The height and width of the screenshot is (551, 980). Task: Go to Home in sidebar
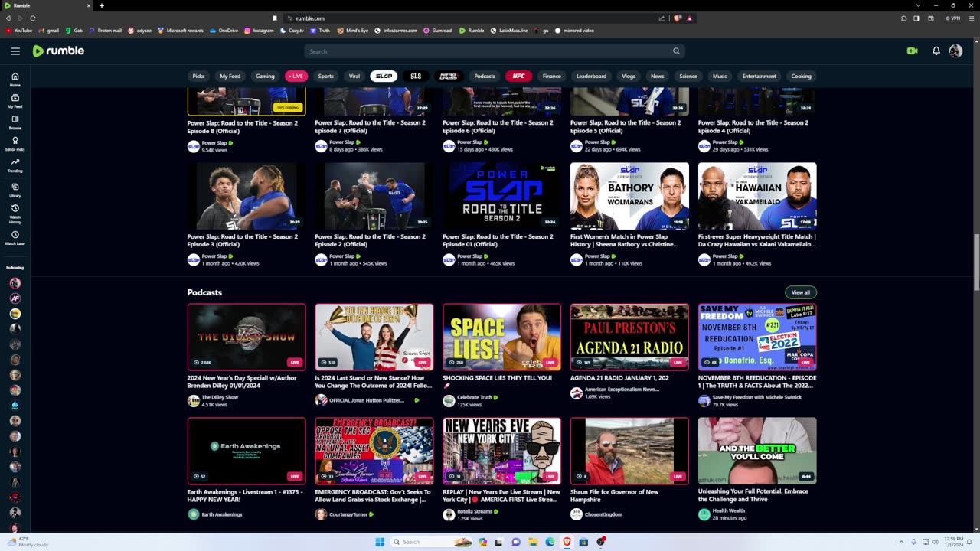point(15,80)
